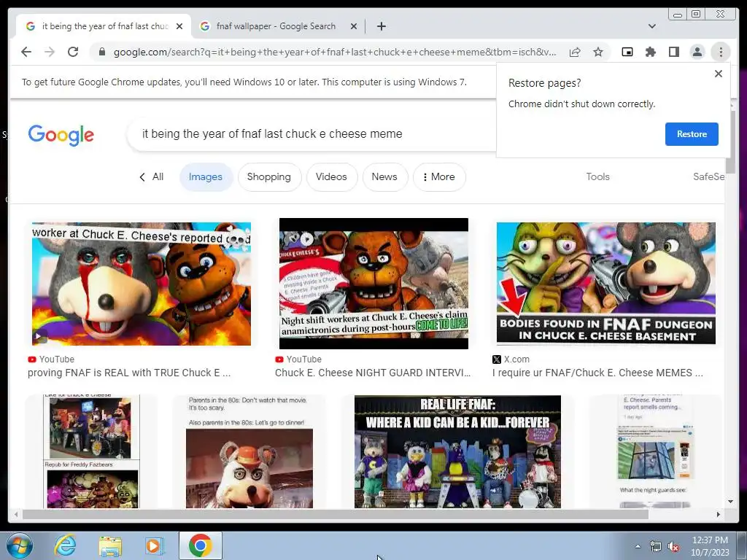Open Bodies Found in FNAF Dungeon thumbnail
The width and height of the screenshot is (747, 560).
coord(606,284)
